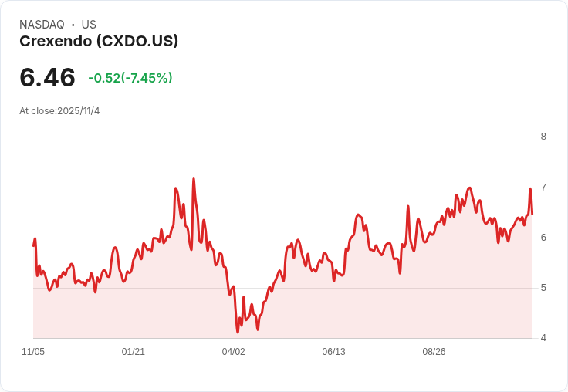Select the 11/05 x-axis date label
The image size is (568, 392).
pyautogui.click(x=33, y=352)
